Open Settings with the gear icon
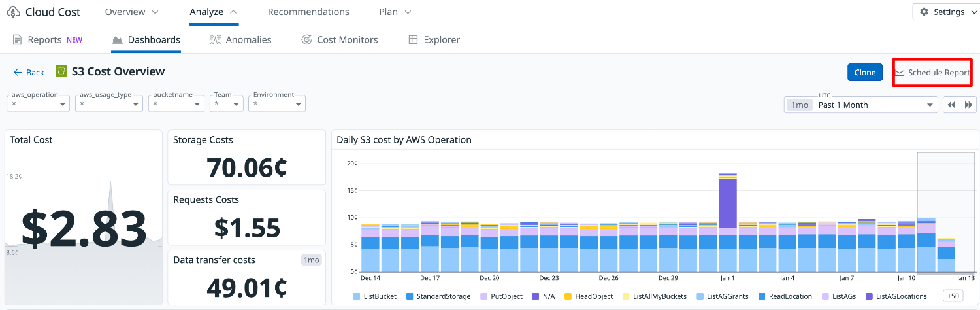The height and width of the screenshot is (310, 980). (924, 12)
